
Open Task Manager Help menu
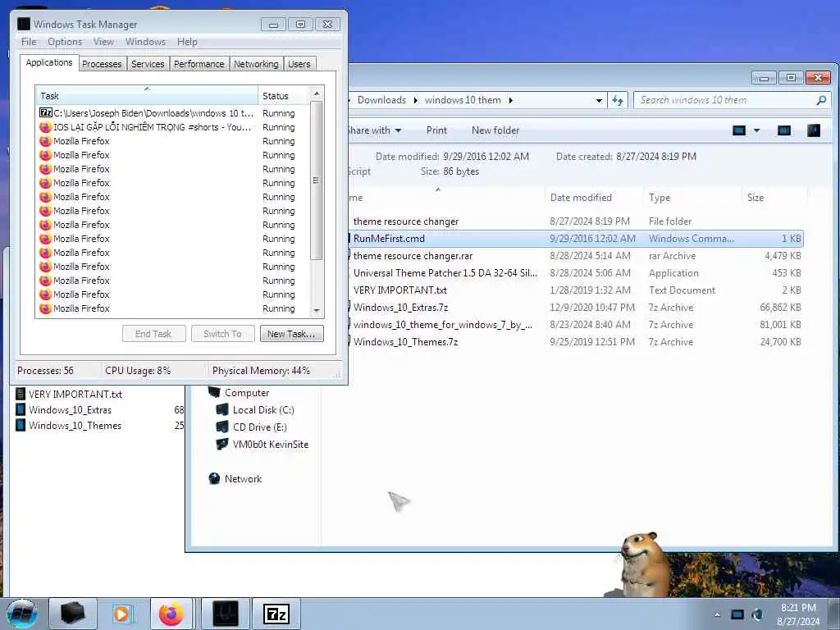point(187,42)
